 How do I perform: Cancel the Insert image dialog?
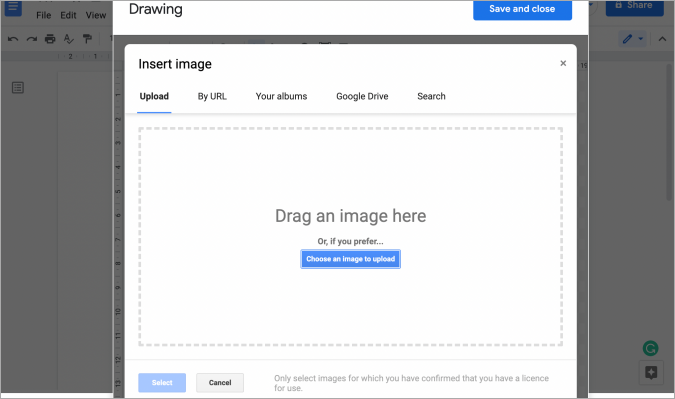point(220,383)
